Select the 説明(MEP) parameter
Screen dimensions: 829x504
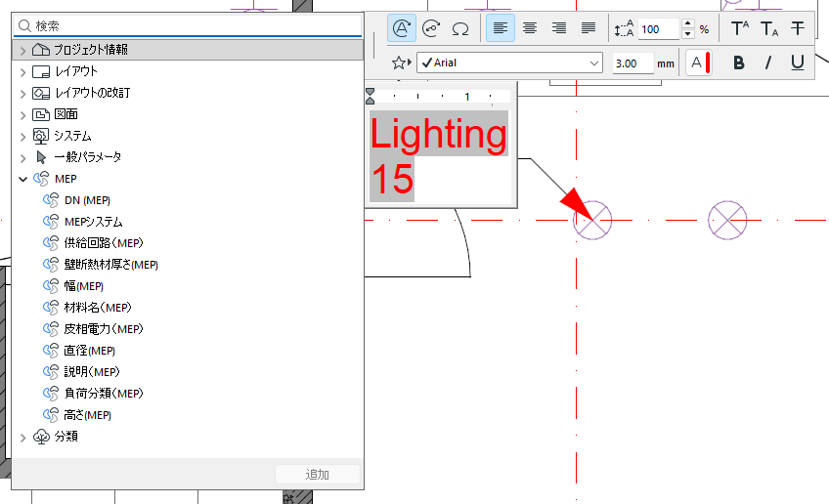(188, 372)
